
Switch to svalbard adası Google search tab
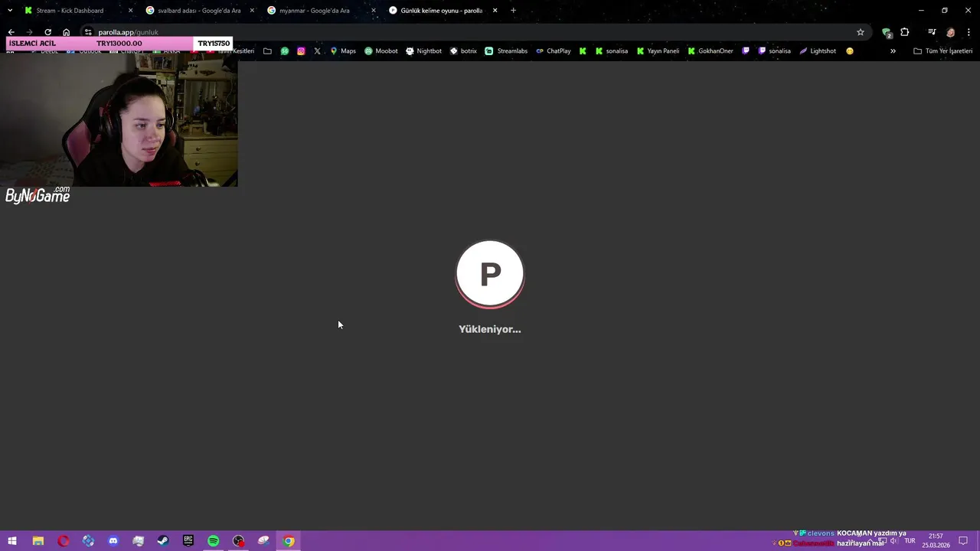201,11
